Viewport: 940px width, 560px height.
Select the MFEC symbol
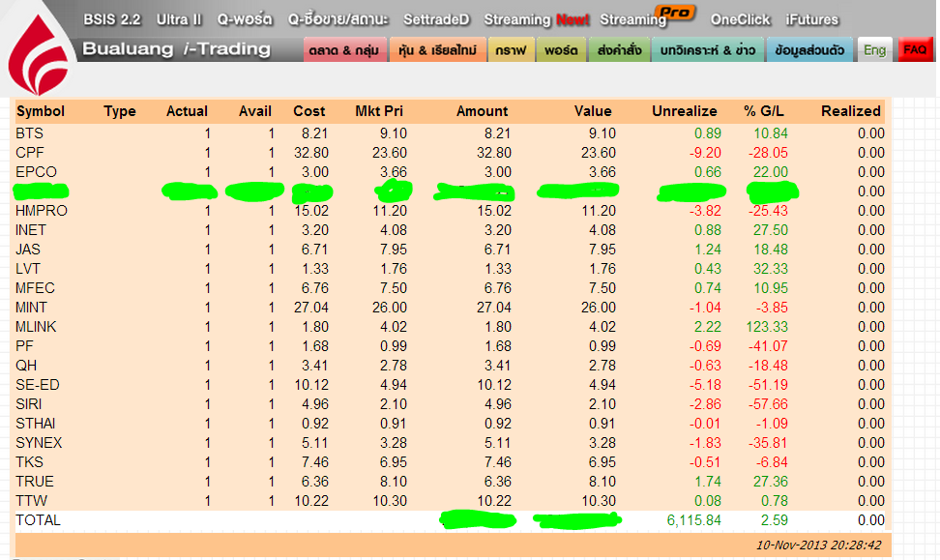point(36,288)
